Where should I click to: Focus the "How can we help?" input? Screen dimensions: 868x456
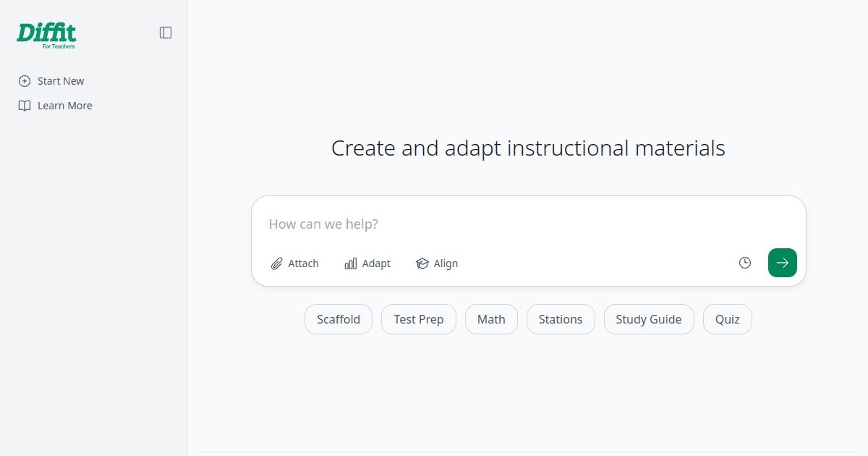(x=528, y=224)
